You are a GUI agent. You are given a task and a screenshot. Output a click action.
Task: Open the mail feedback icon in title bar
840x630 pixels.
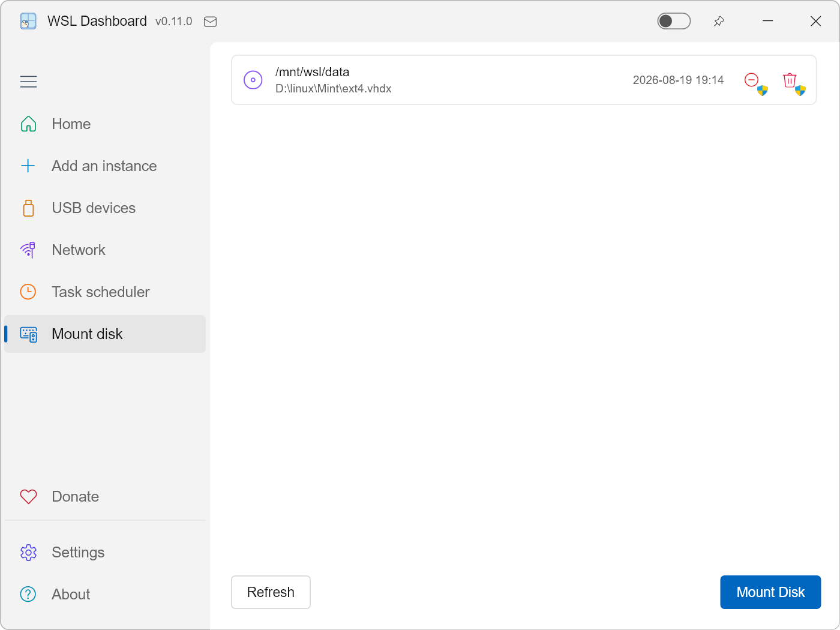point(210,22)
